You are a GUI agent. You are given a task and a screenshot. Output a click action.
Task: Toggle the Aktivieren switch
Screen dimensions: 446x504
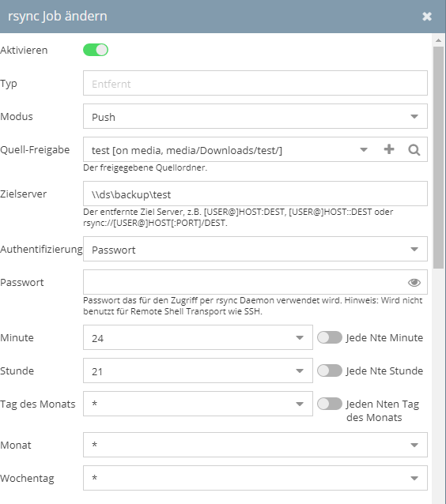(96, 50)
